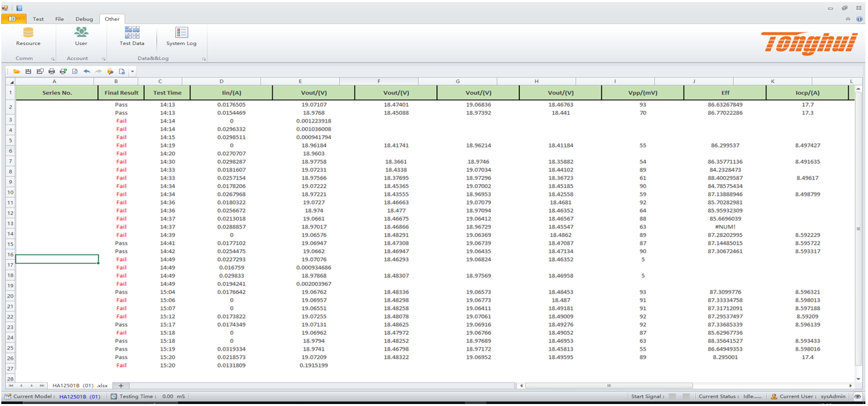Click the add new sheet plus button
Image resolution: width=868 pixels, height=406 pixels.
(121, 385)
